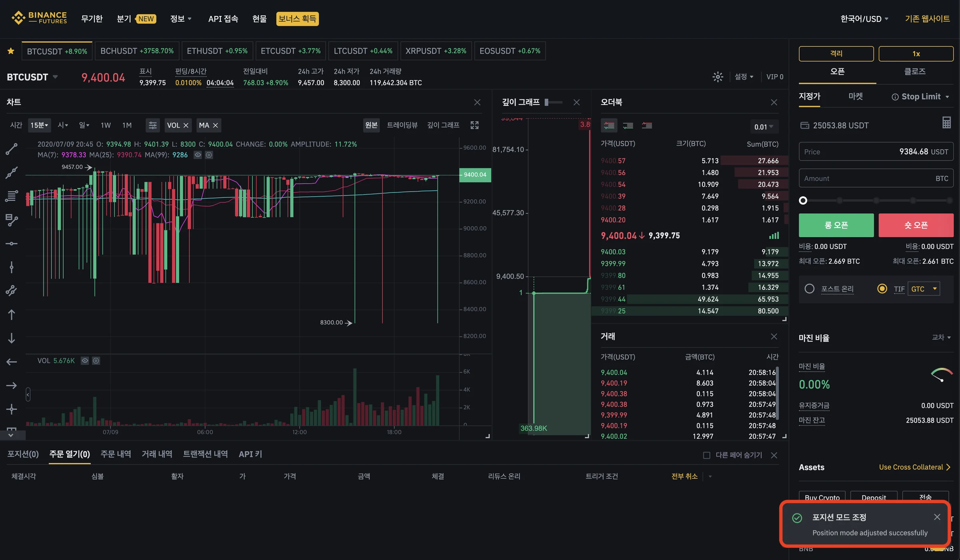Image resolution: width=960 pixels, height=560 pixels.
Task: Click the order amount slider handle
Action: coord(803,200)
